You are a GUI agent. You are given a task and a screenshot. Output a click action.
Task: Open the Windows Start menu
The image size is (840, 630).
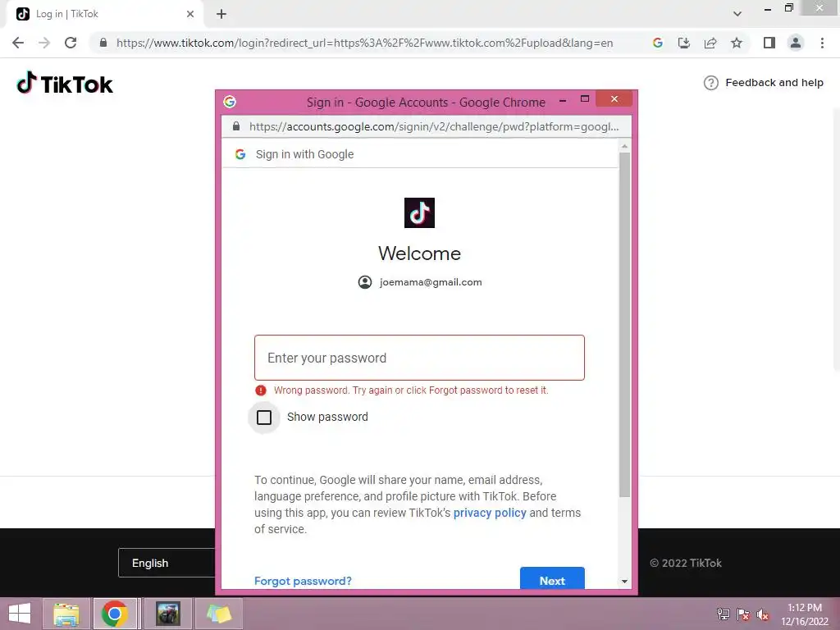20,614
